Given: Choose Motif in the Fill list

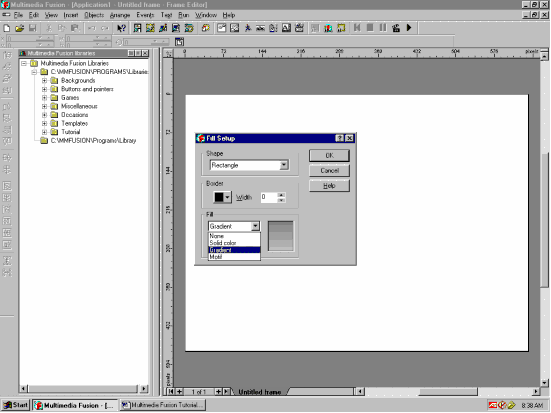Looking at the screenshot, I should click(234, 257).
